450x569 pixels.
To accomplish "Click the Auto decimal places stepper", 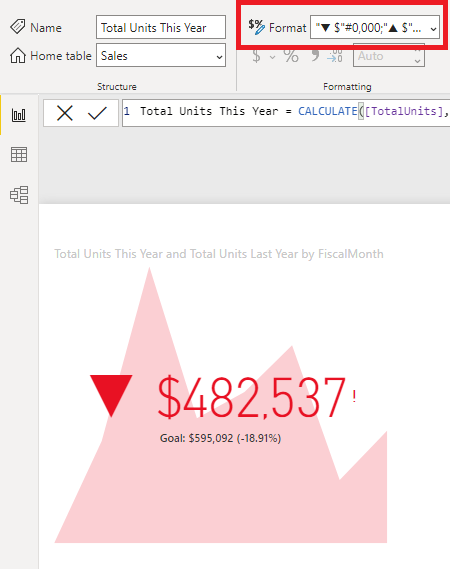I will point(389,56).
